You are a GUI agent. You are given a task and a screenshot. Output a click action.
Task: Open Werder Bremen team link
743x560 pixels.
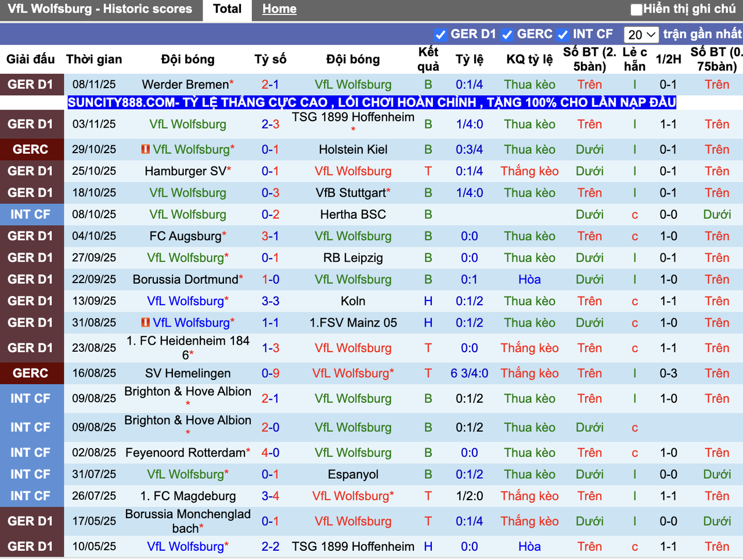(x=185, y=84)
